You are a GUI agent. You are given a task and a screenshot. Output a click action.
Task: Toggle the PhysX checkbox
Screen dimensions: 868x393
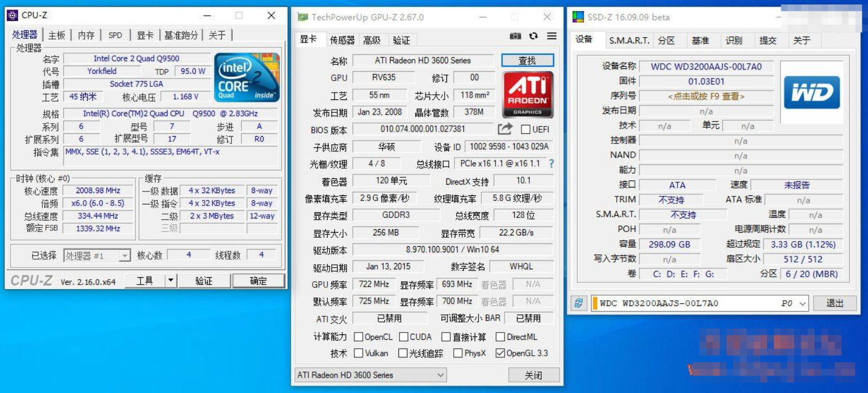pos(458,353)
